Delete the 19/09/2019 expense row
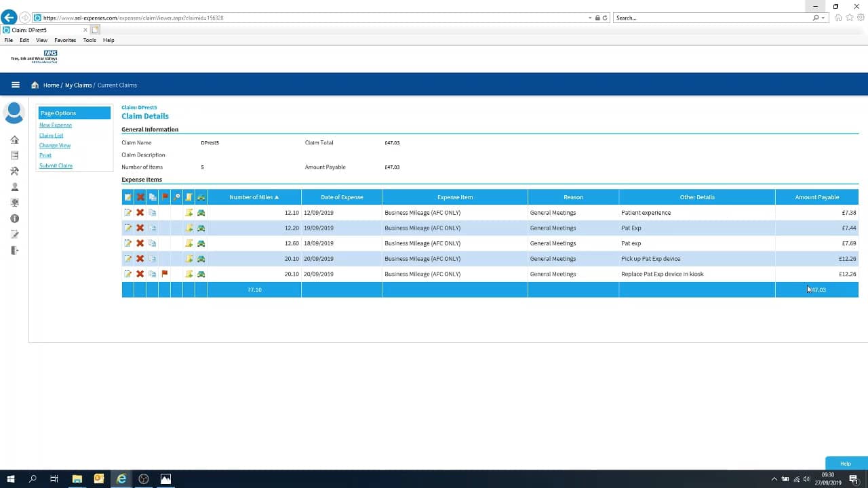 click(140, 228)
